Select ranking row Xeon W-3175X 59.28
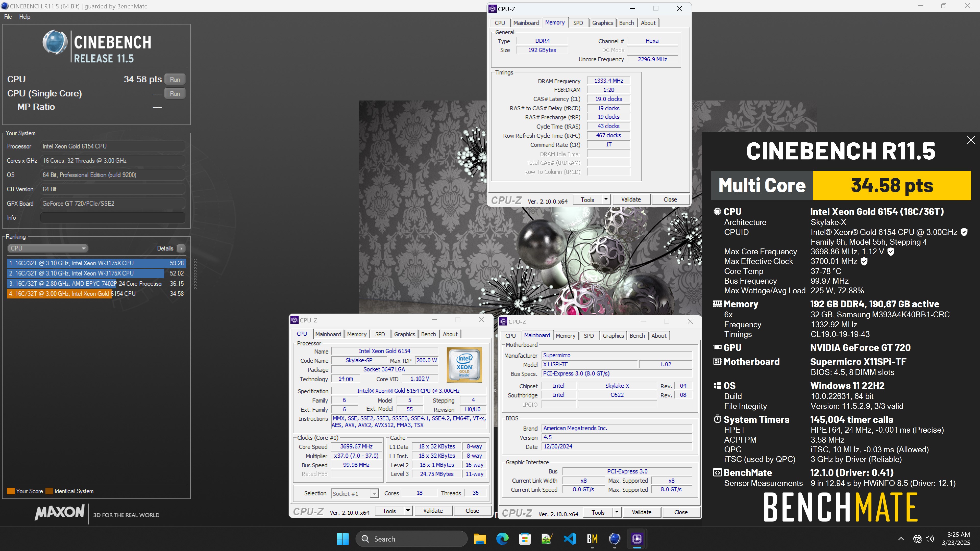The height and width of the screenshot is (551, 980). tap(96, 263)
